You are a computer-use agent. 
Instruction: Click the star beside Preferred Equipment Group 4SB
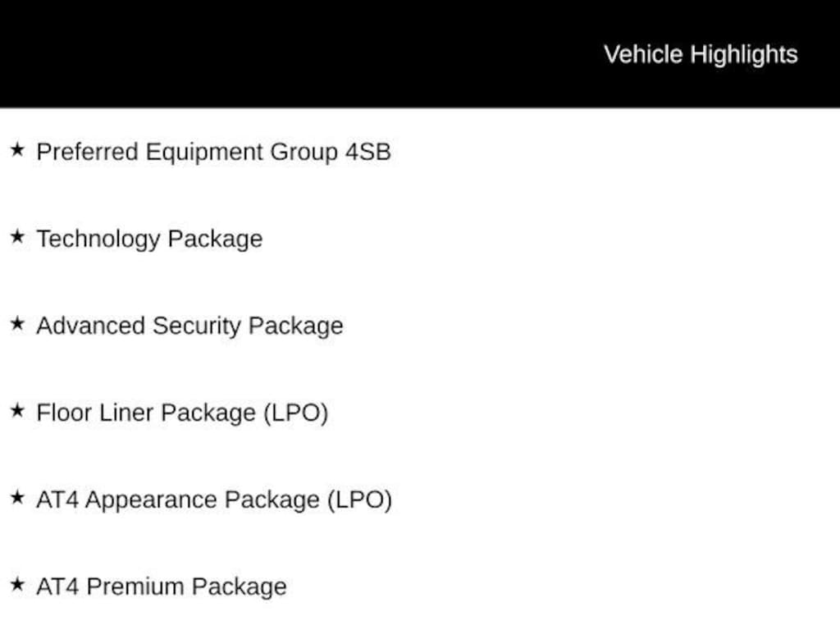point(17,149)
